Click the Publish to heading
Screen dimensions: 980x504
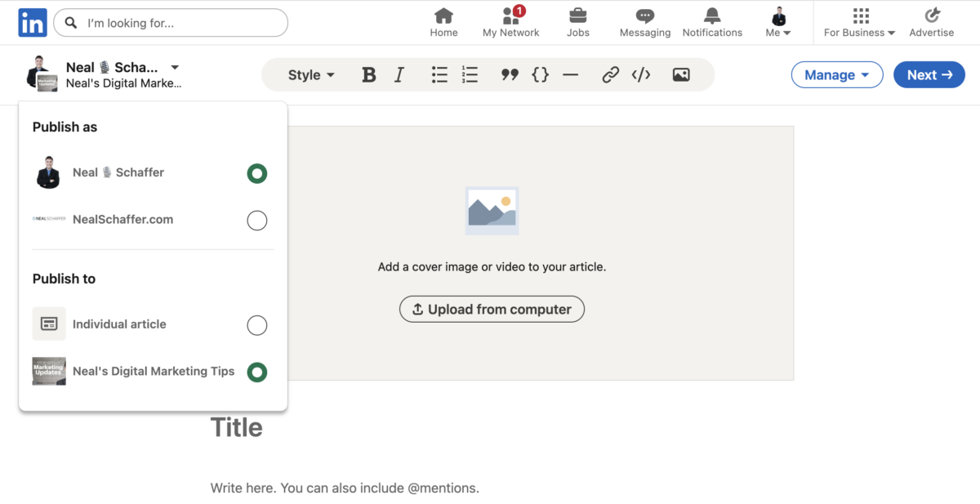coord(64,279)
